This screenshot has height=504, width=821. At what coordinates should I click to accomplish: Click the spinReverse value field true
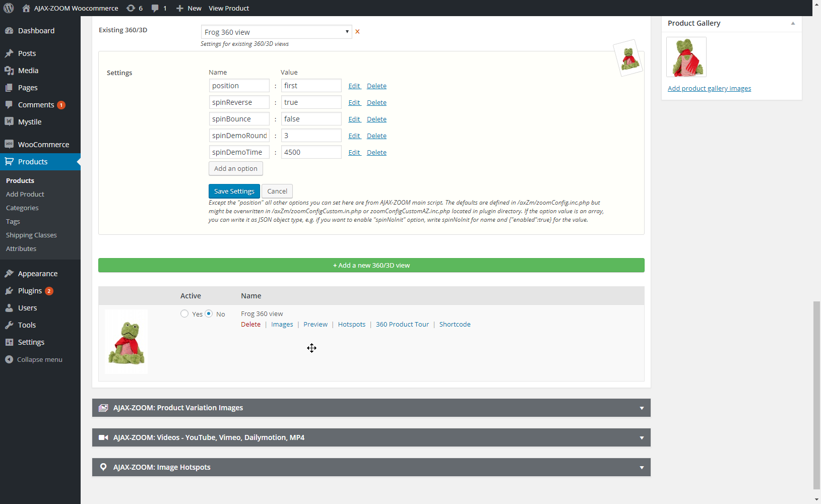click(x=311, y=102)
